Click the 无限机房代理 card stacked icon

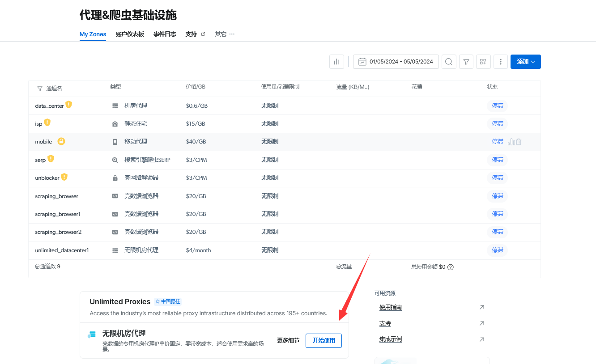point(92,334)
